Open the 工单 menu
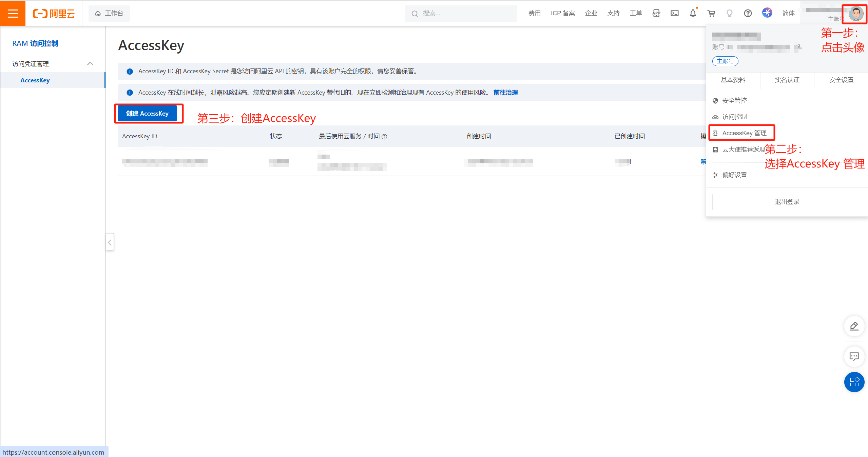 coord(636,13)
